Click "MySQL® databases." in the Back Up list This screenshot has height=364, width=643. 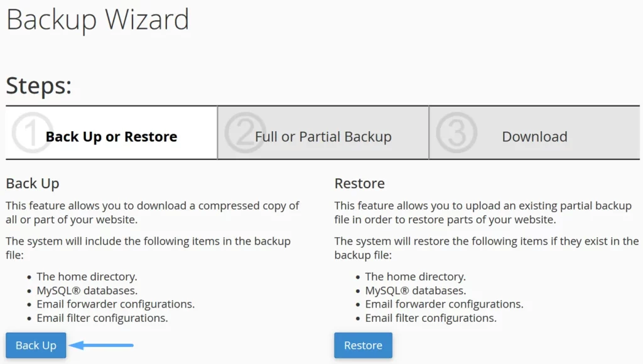click(87, 290)
